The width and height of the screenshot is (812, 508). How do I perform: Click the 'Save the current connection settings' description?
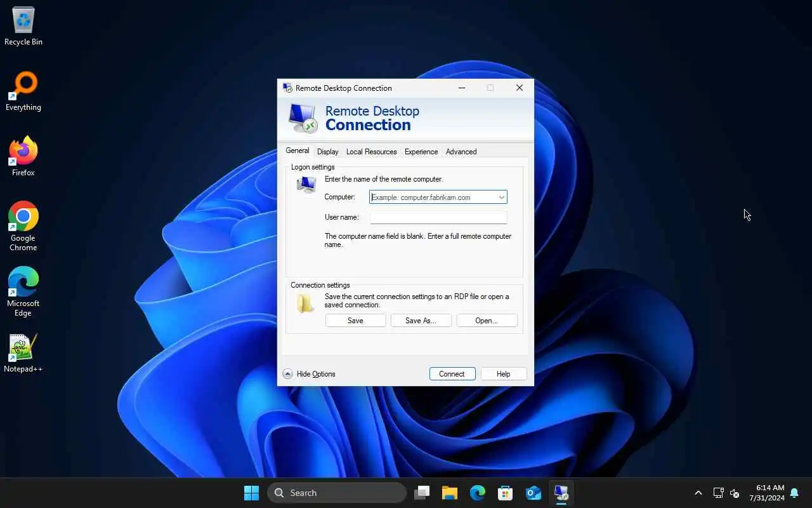pyautogui.click(x=417, y=300)
